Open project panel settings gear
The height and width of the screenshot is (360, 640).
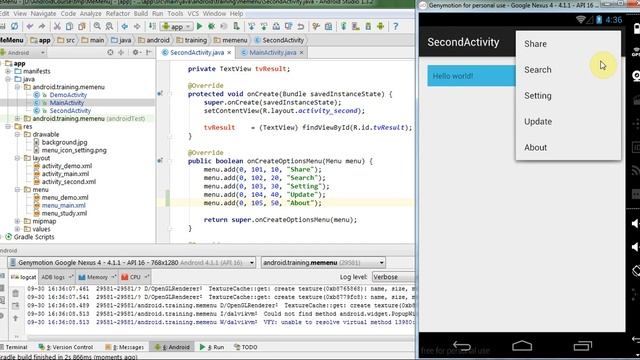click(136, 53)
